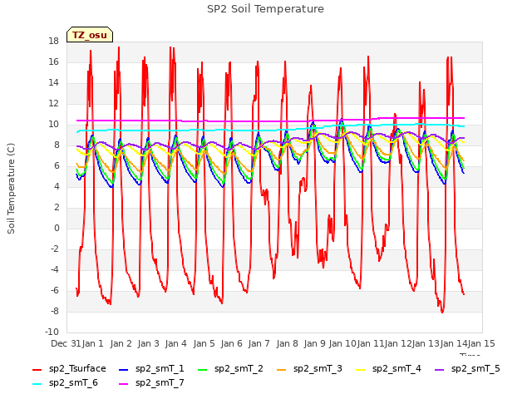The width and height of the screenshot is (532, 399).
Task: Click the Jan 6 x-axis tick label
Action: (231, 343)
